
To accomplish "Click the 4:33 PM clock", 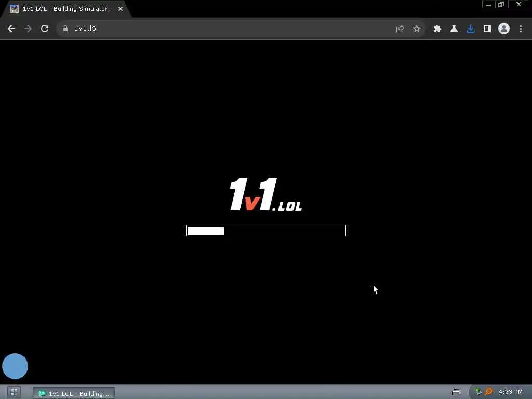I will 510,392.
